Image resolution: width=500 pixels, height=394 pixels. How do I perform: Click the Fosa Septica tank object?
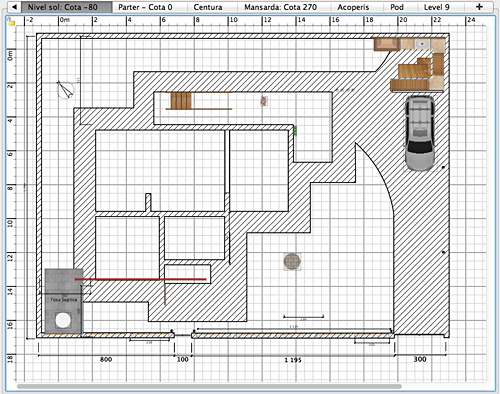pos(64,301)
